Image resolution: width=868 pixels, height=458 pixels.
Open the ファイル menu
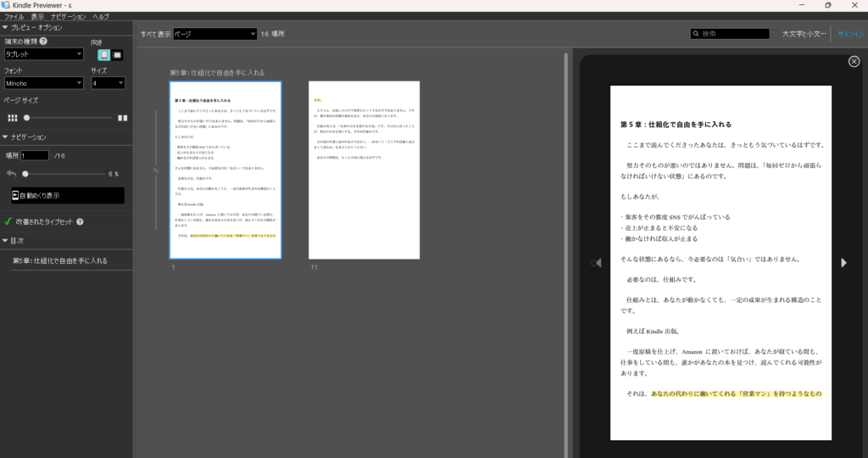tap(14, 16)
